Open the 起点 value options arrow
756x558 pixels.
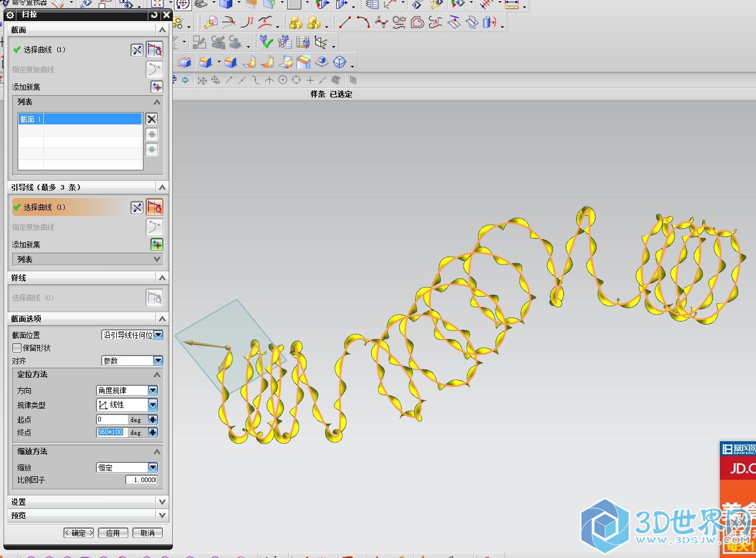click(153, 420)
